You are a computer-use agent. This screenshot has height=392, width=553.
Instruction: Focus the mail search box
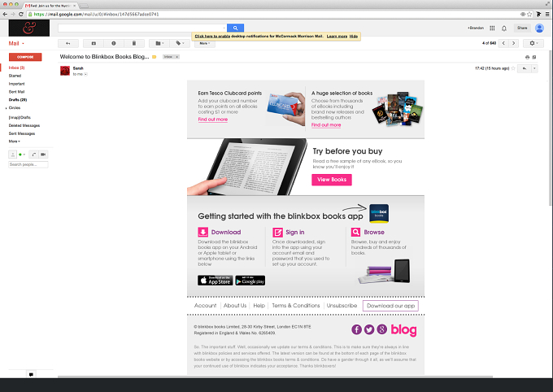point(141,28)
